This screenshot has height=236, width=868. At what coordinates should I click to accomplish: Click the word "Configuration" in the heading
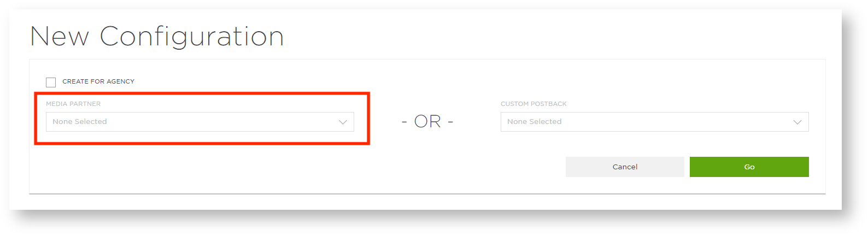coord(192,37)
